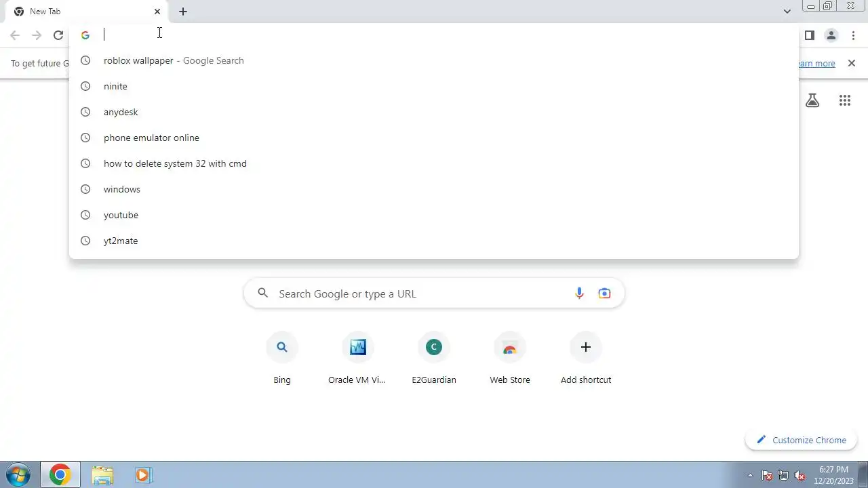The width and height of the screenshot is (868, 488).
Task: Open the Learn more link
Action: tap(816, 63)
